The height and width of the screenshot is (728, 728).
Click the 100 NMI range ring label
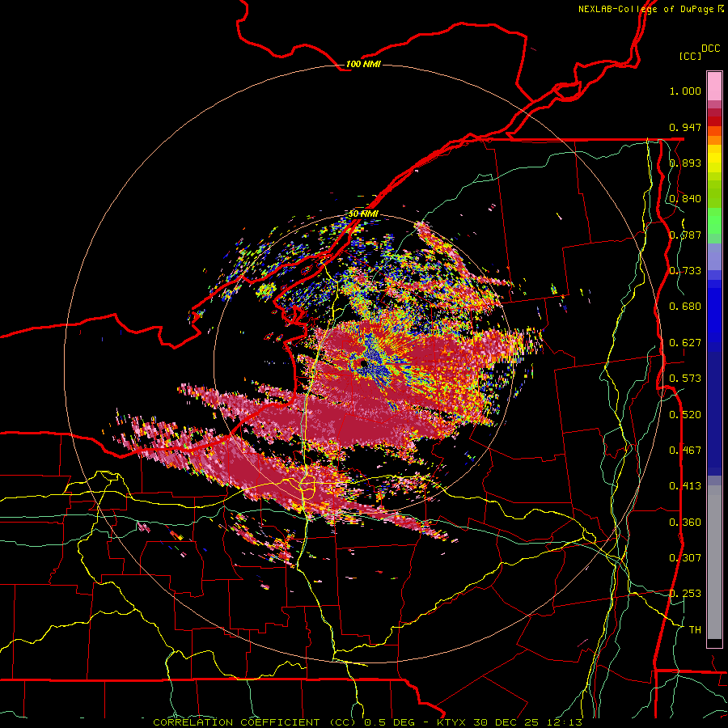click(363, 64)
